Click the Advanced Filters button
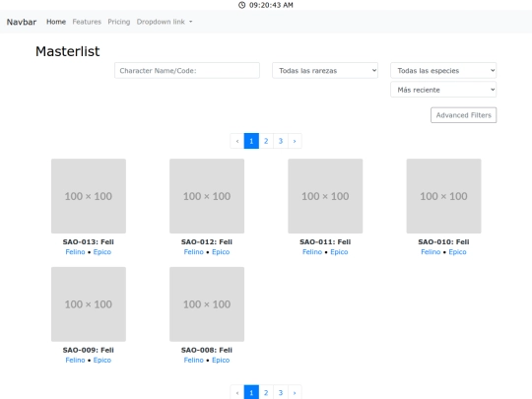Image resolution: width=532 pixels, height=399 pixels. 463,115
